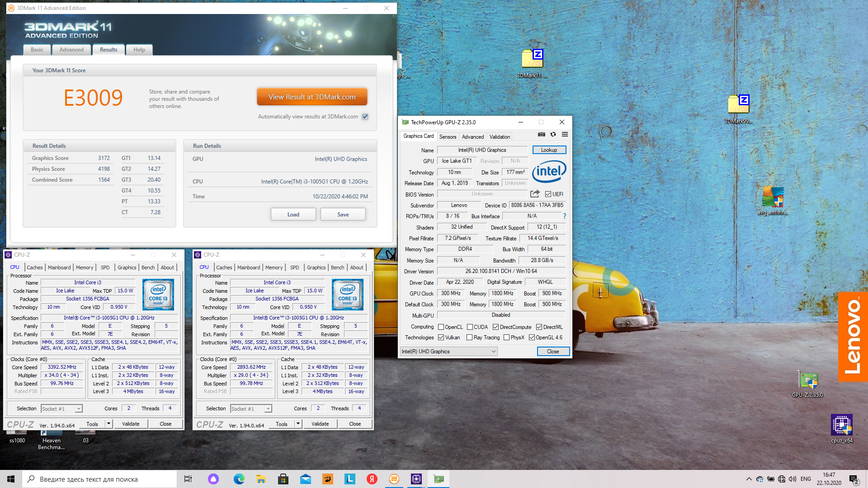Toggle the PhysX checkbox in GPU-Z
Image resolution: width=868 pixels, height=488 pixels.
pos(506,338)
